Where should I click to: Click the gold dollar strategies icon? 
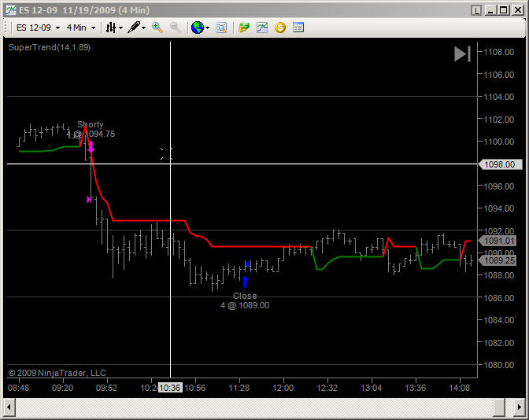click(x=280, y=28)
